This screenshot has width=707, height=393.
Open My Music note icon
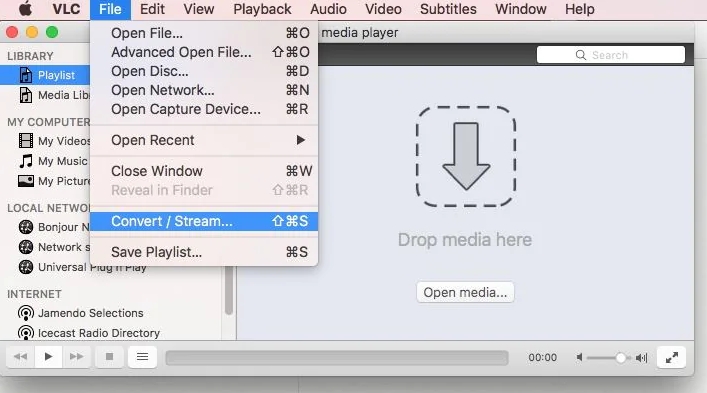[26, 161]
